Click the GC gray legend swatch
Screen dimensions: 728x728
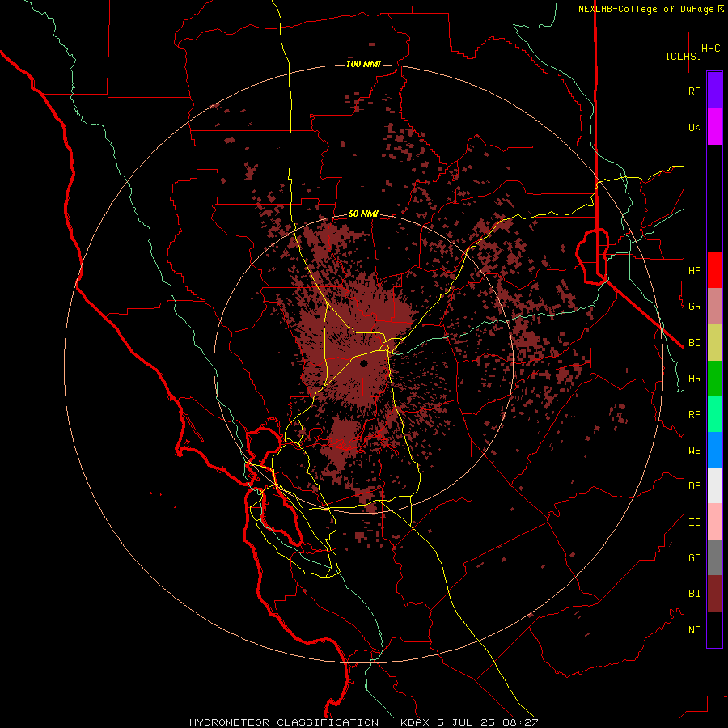[714, 557]
